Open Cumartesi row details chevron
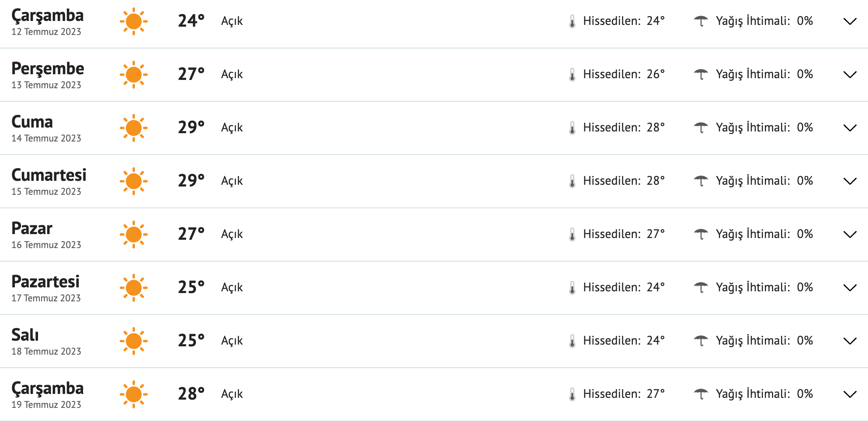 tap(850, 181)
